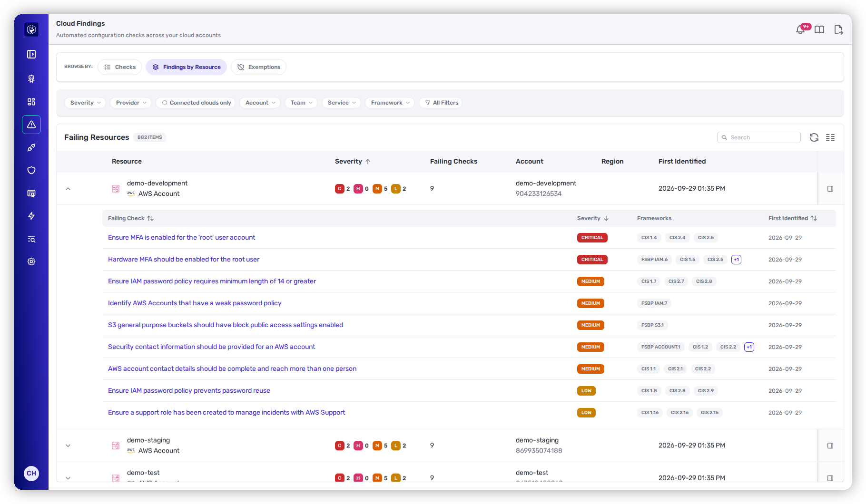This screenshot has height=504, width=866.
Task: Browse by Checks tab
Action: click(x=120, y=67)
